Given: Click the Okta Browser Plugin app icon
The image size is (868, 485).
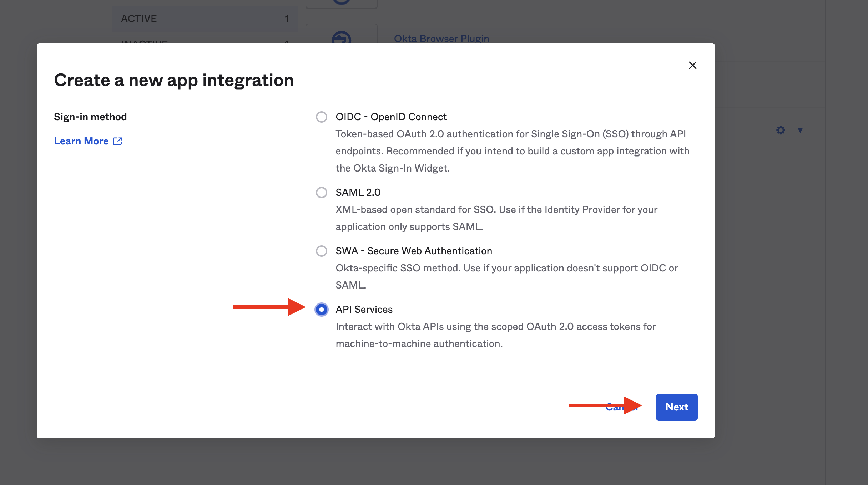Looking at the screenshot, I should 341,37.
